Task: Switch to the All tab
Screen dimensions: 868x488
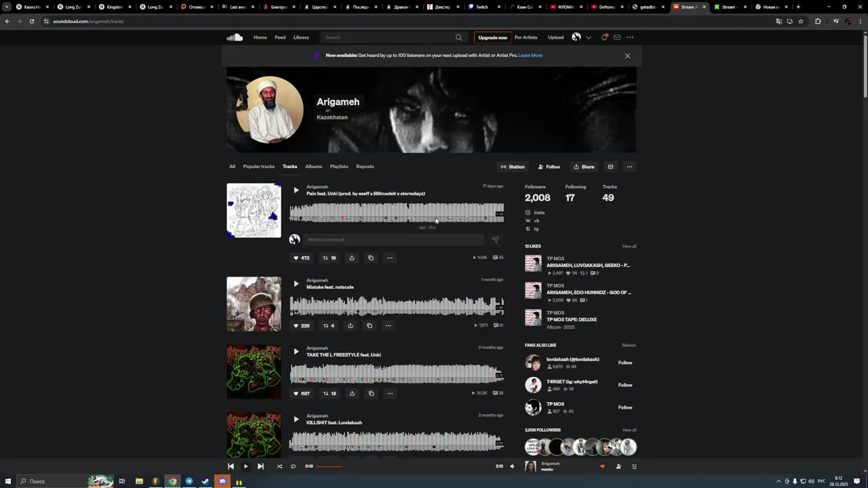Action: [x=232, y=167]
